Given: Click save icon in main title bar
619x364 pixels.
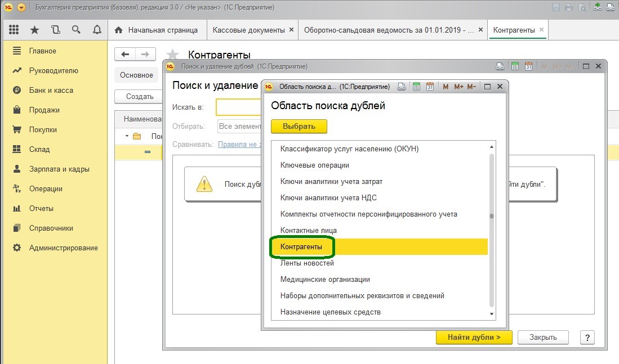Looking at the screenshot, I should [x=556, y=7].
